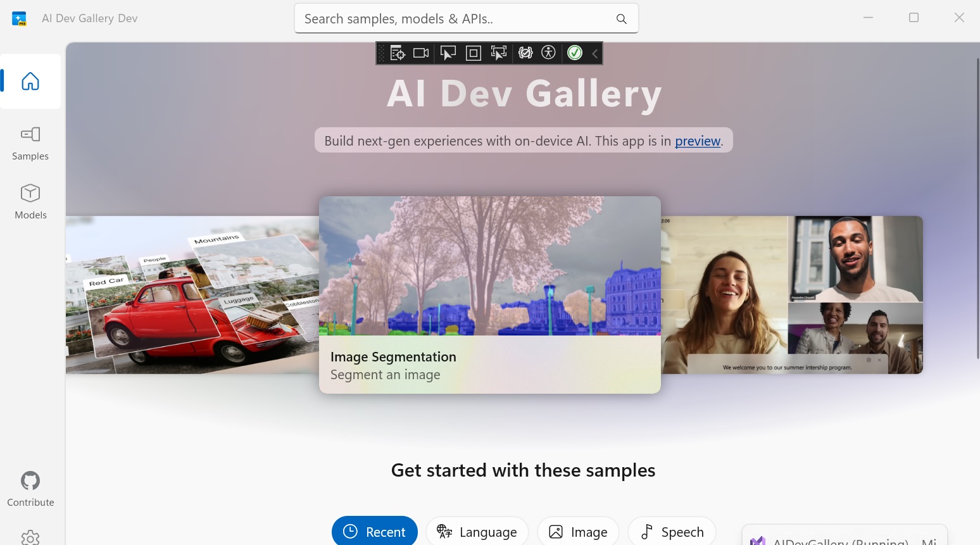This screenshot has height=545, width=980.
Task: Toggle display layout adorners in debug toolbar
Action: [x=473, y=53]
